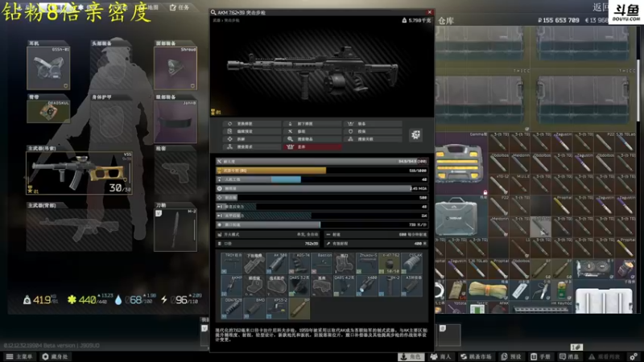
Task: Click the red highlighted action button with cart icon
Action: click(312, 147)
